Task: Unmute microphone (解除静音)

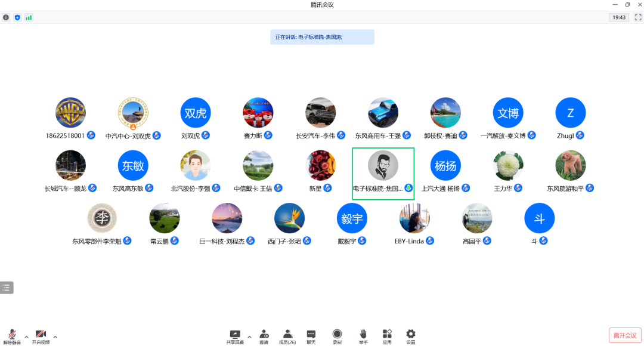Action: [x=12, y=336]
